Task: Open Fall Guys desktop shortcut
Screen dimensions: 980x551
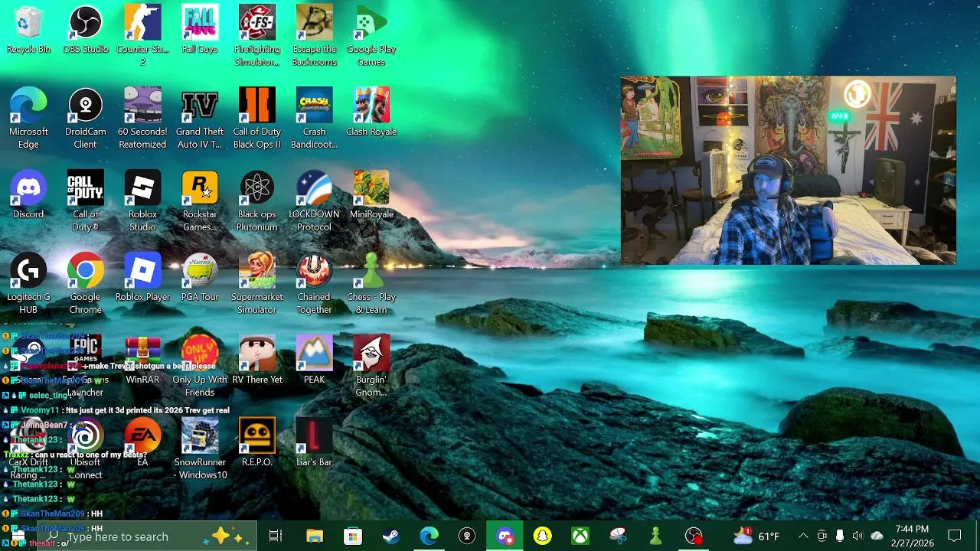Action: pos(200,31)
